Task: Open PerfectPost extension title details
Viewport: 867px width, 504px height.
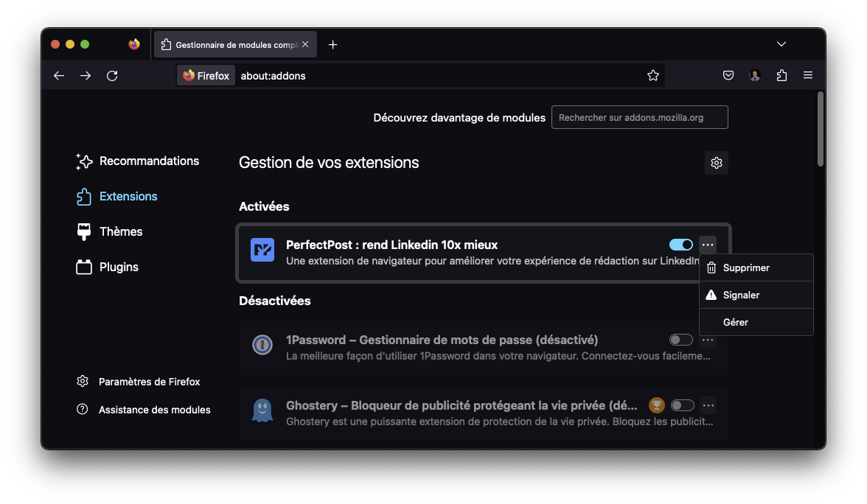Action: point(391,245)
